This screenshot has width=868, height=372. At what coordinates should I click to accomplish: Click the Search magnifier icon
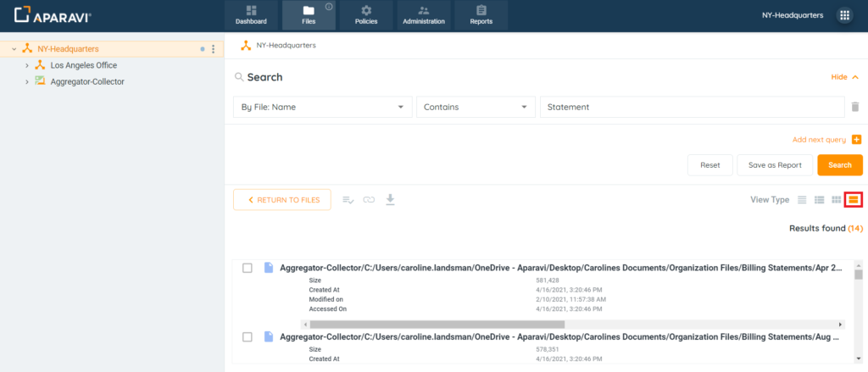(239, 77)
